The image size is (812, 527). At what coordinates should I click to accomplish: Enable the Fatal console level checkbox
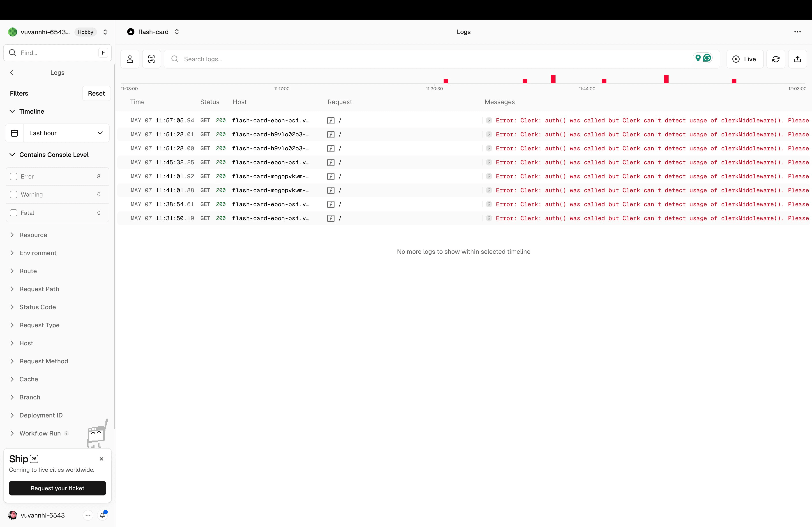pos(14,213)
